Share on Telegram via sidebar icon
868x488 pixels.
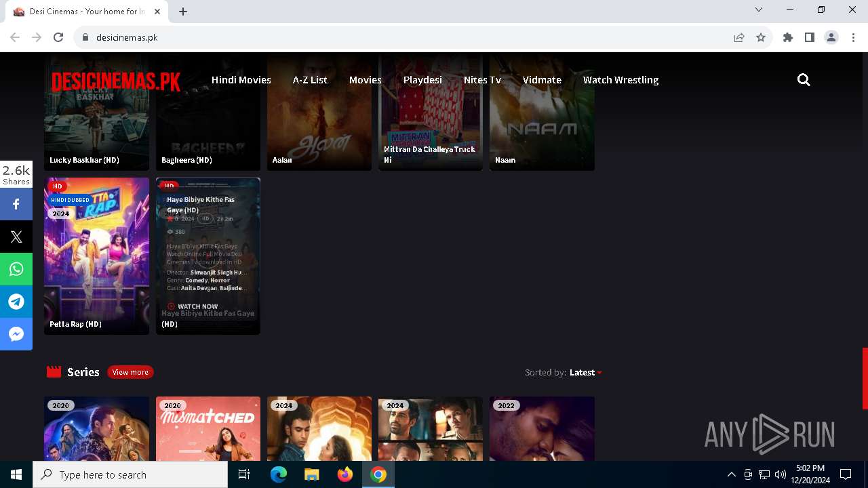click(16, 302)
